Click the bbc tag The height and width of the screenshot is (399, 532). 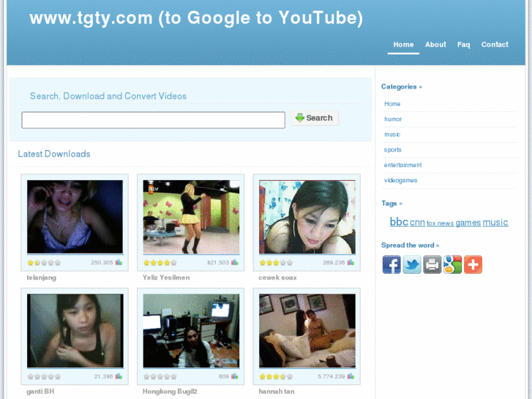click(x=399, y=222)
